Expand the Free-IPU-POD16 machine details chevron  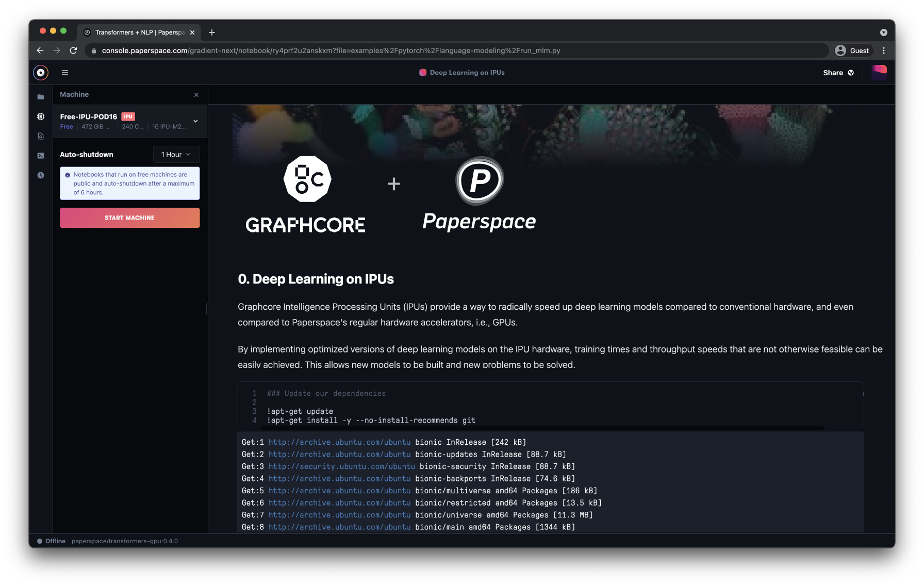coord(195,121)
